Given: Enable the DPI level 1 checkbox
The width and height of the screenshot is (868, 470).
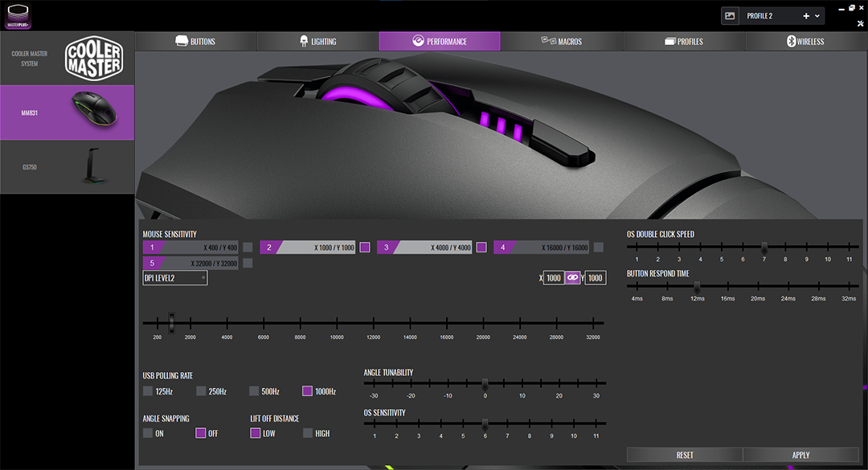Looking at the screenshot, I should 248,247.
